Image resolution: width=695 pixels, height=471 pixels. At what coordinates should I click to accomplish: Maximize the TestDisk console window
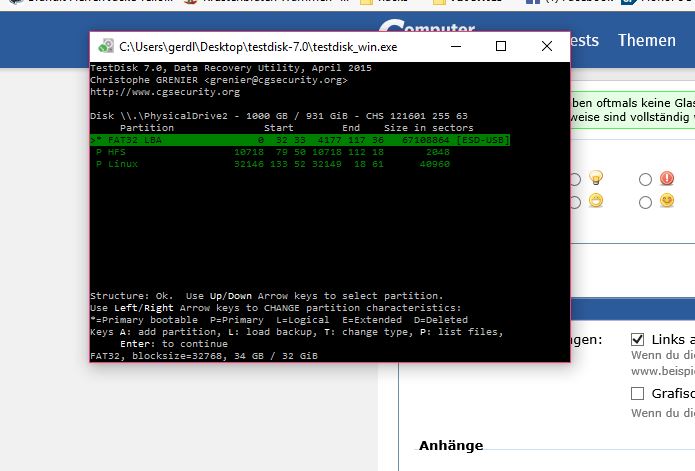501,46
